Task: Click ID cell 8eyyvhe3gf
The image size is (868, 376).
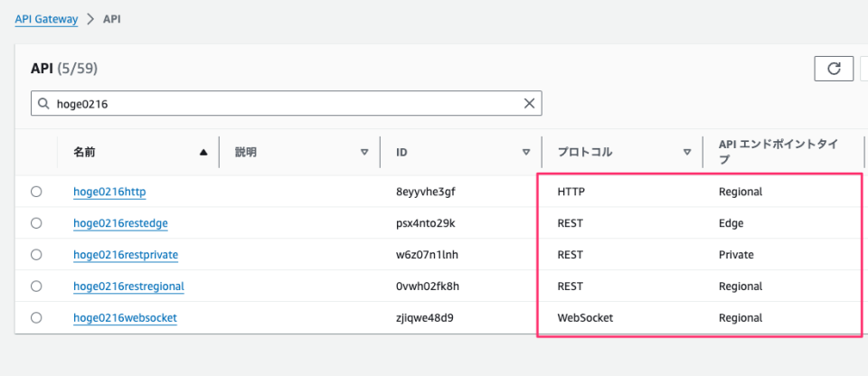Action: 426,193
